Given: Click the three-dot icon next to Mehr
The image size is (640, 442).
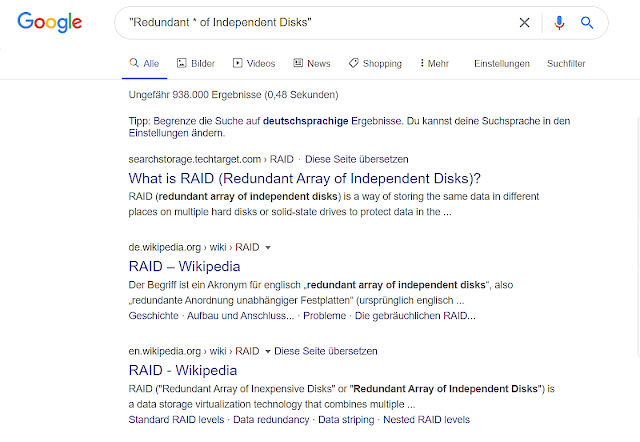Looking at the screenshot, I should click(422, 63).
